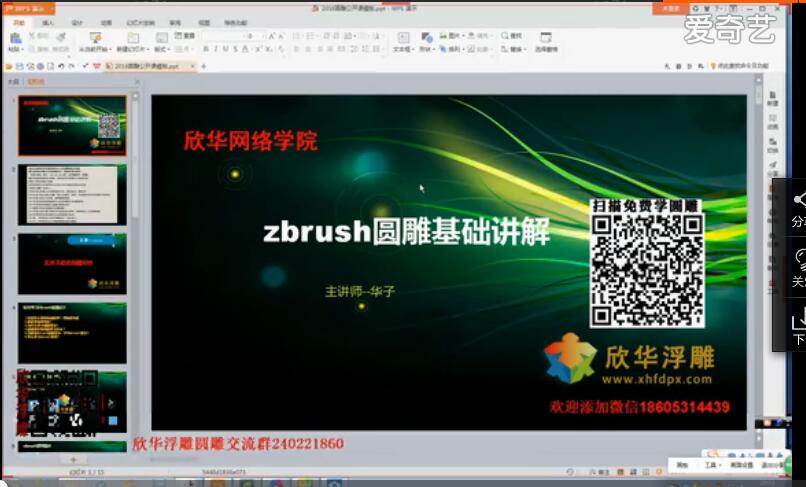
Task: Toggle Bold formatting
Action: pos(206,49)
